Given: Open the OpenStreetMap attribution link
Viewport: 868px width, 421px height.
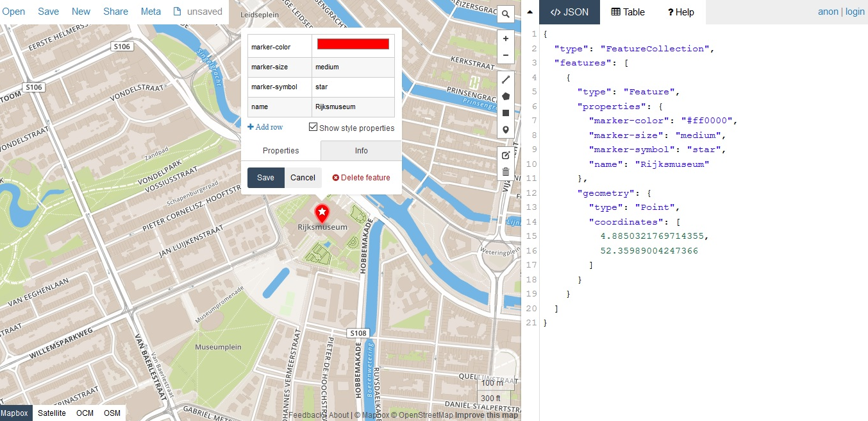Looking at the screenshot, I should [421, 415].
